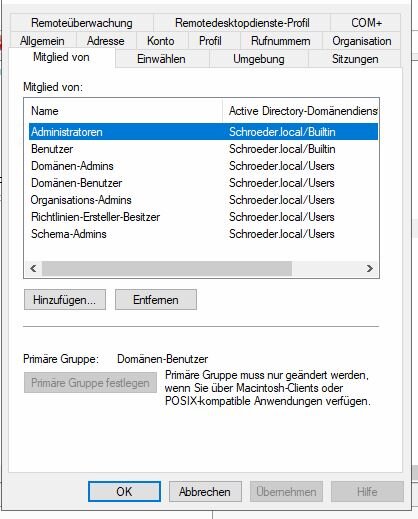Viewport: 418px width, 519px height.
Task: Open the Konto tab
Action: pyautogui.click(x=161, y=41)
